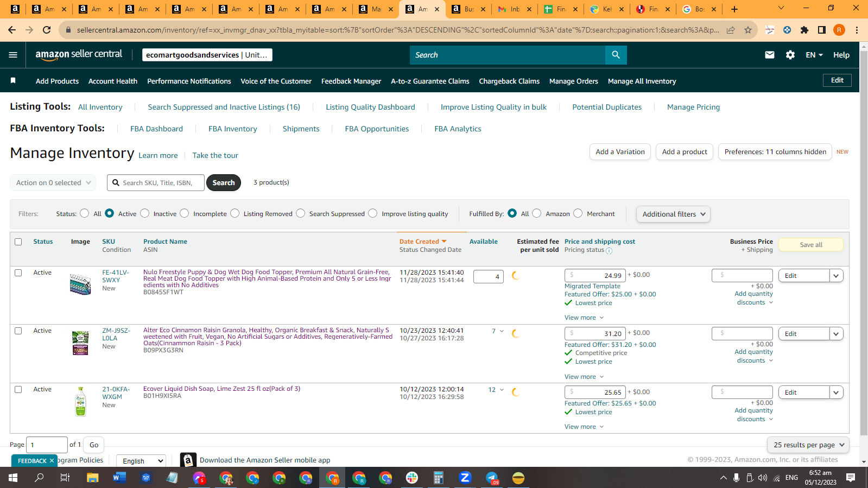Open a new browser tab with plus icon

(x=734, y=9)
